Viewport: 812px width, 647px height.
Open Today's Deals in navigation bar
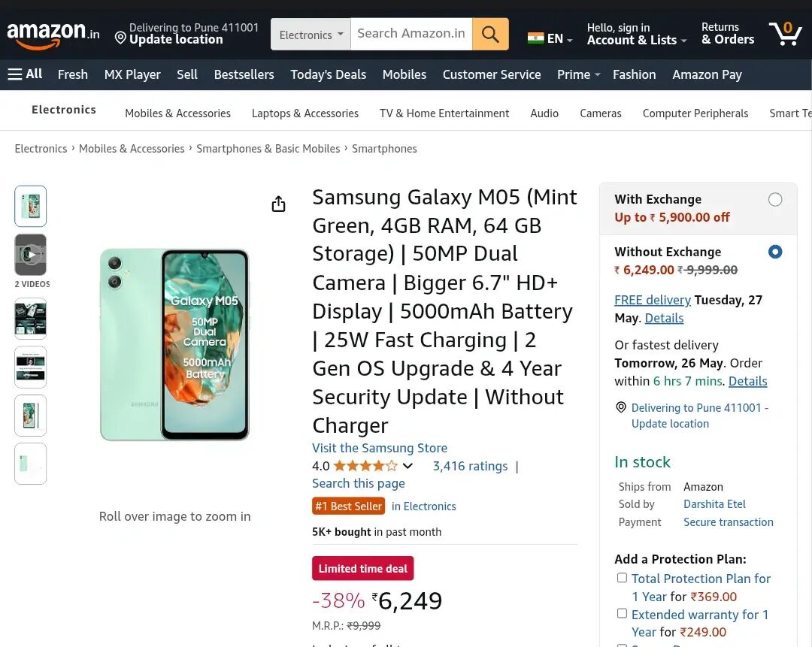(328, 74)
